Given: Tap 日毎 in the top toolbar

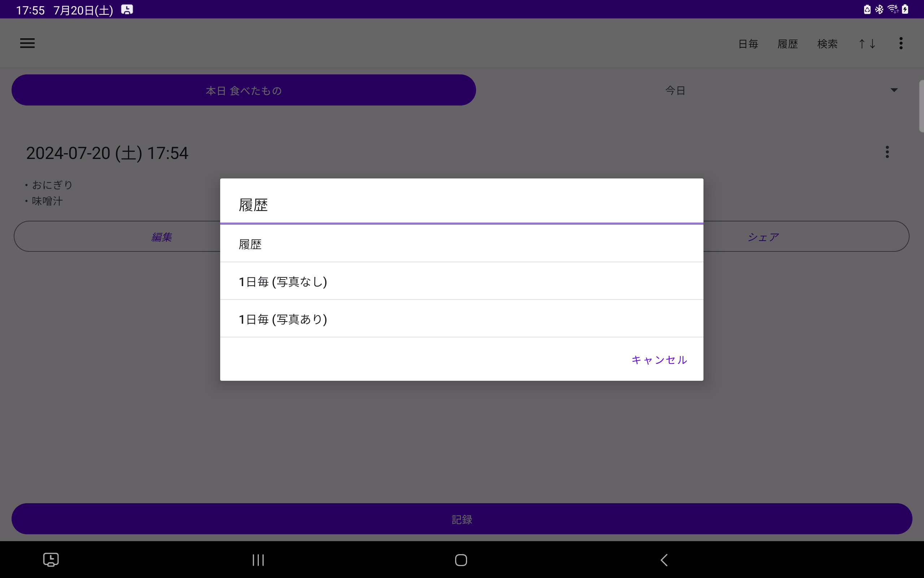Looking at the screenshot, I should [748, 44].
